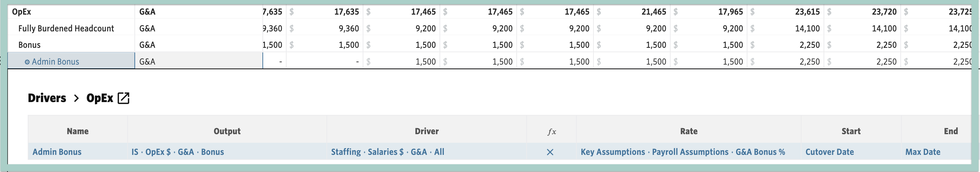Click the gear icon beside Admin Bonus
Screen dimensions: 980x172
click(x=27, y=62)
